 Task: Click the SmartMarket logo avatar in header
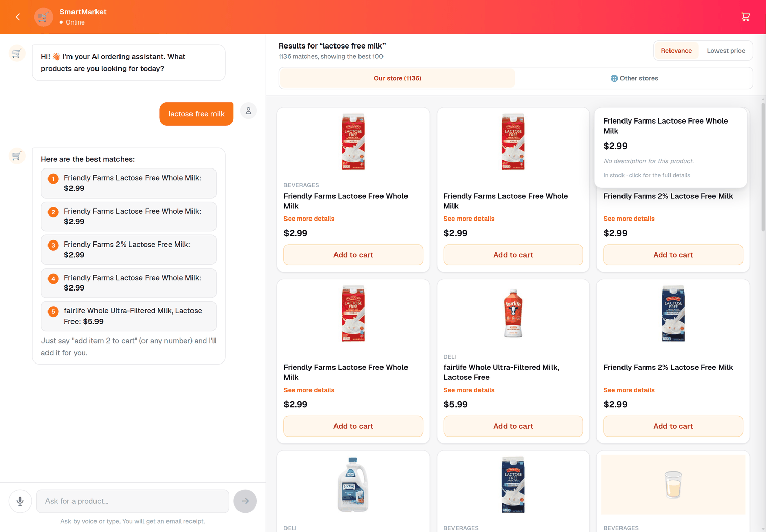(43, 17)
